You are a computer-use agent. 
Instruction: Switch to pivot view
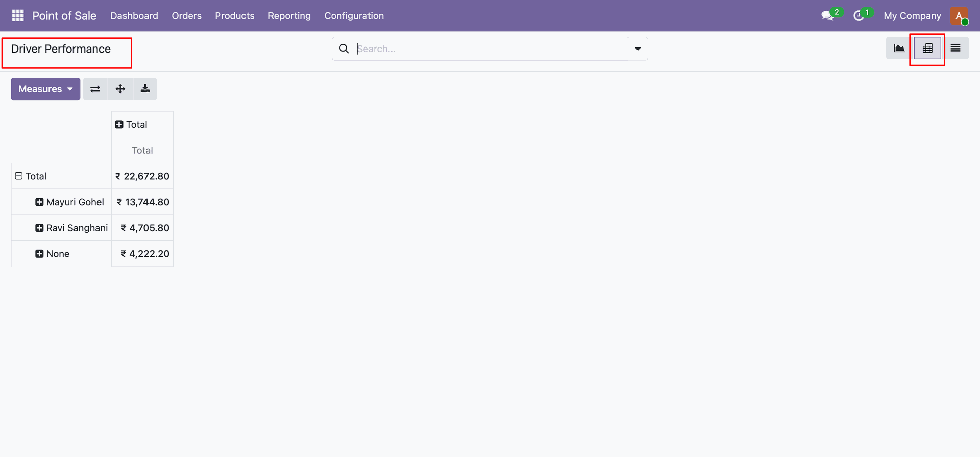pos(927,49)
